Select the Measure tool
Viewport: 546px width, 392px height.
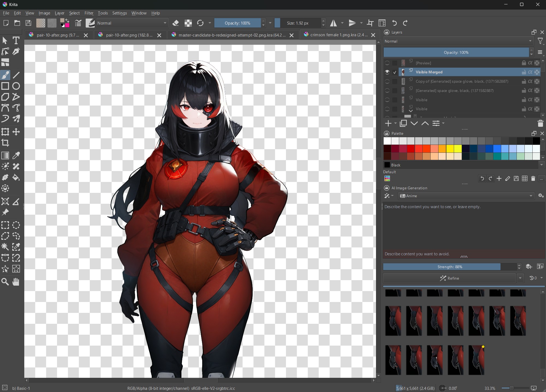[16, 202]
